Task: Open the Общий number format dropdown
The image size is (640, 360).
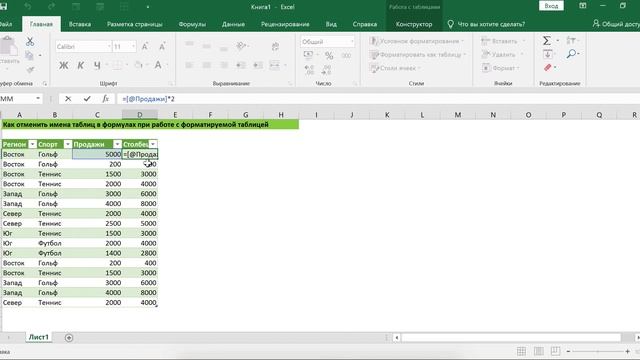Action: (352, 42)
